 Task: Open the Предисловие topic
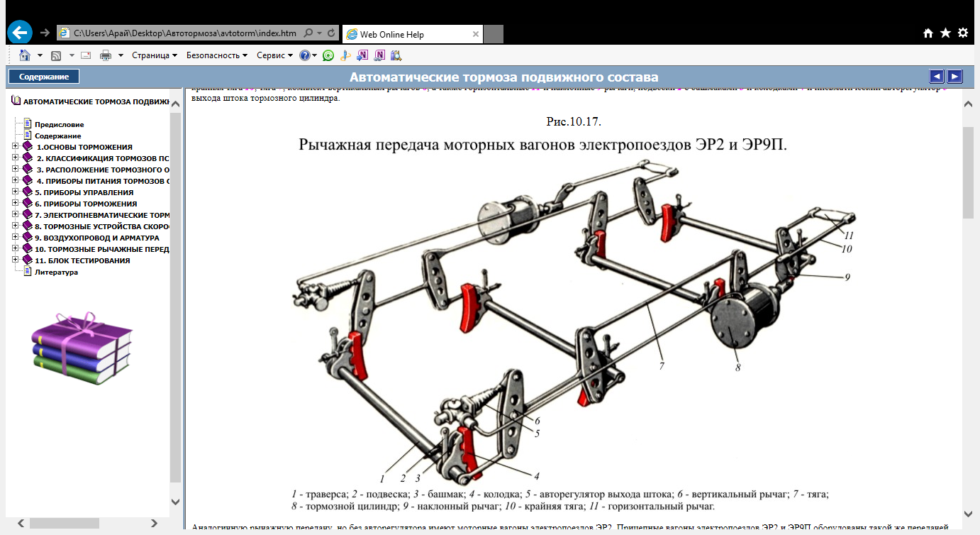pos(59,124)
